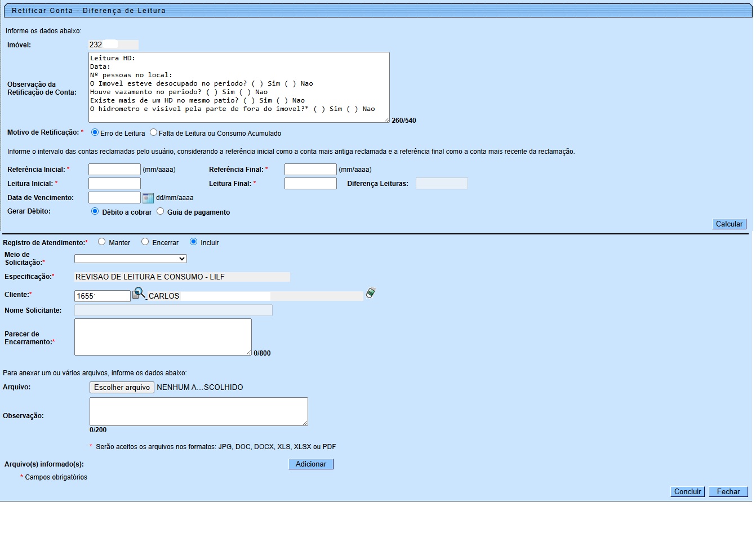
Task: Choose Débito a cobrar option
Action: pos(95,211)
